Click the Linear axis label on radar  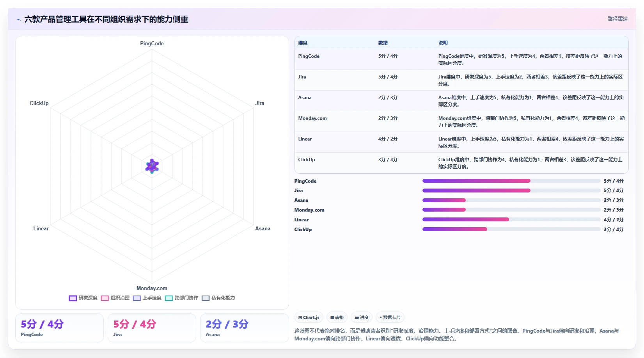41,228
